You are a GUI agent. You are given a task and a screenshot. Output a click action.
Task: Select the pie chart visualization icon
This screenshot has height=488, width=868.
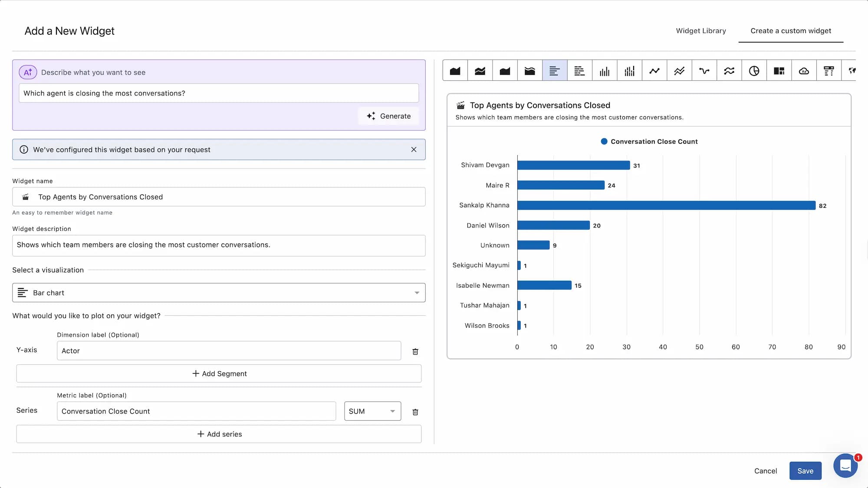(754, 71)
